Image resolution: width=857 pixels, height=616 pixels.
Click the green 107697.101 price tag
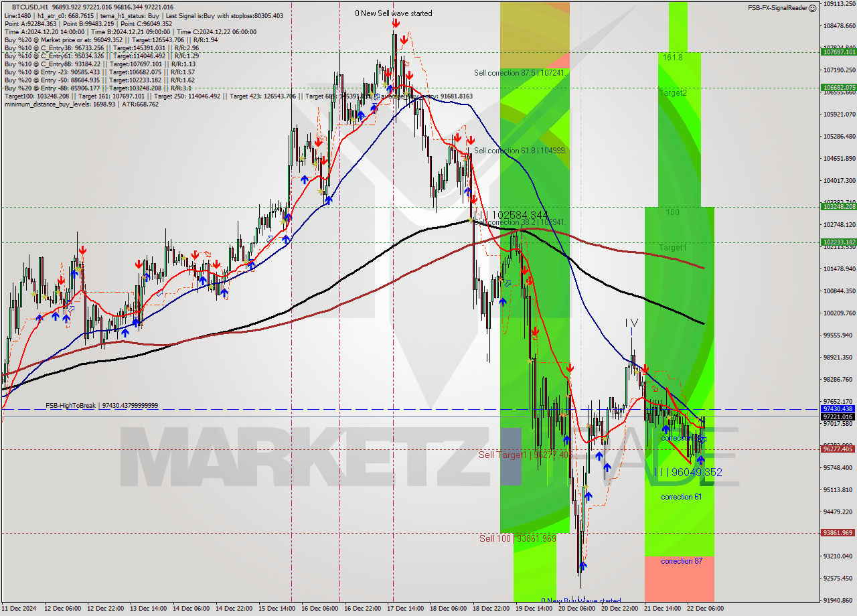coord(838,52)
